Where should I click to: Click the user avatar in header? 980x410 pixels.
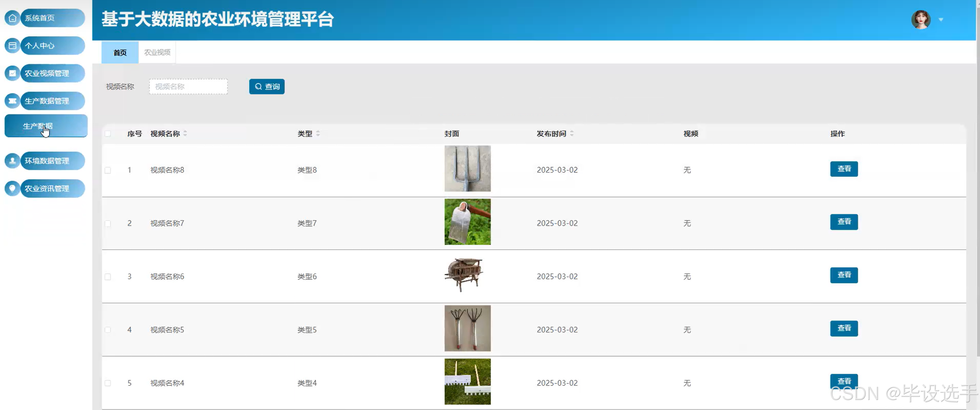921,19
